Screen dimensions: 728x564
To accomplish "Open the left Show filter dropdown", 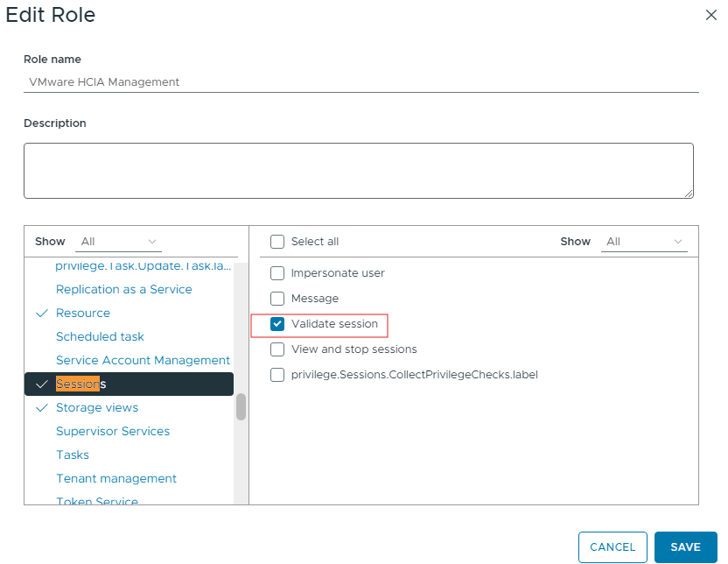I will [x=118, y=242].
